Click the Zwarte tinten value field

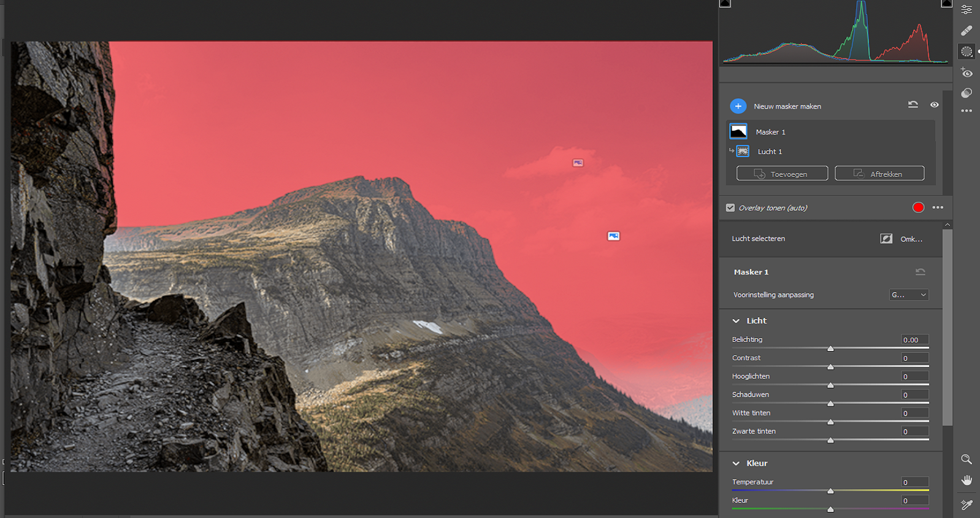point(915,431)
